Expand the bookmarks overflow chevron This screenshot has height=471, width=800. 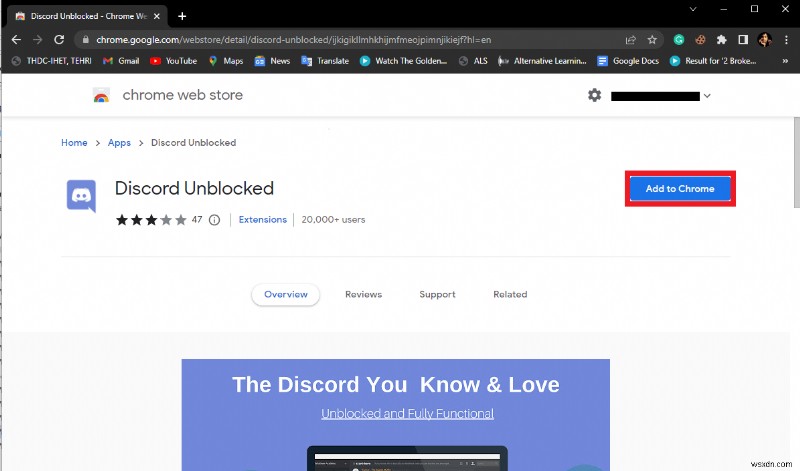coord(785,61)
